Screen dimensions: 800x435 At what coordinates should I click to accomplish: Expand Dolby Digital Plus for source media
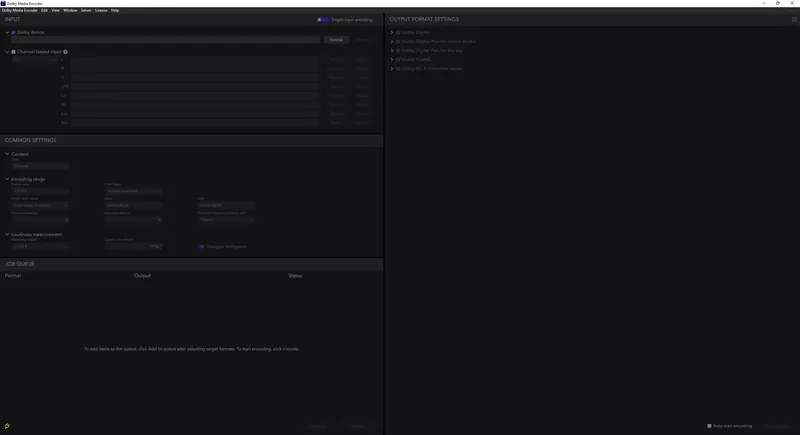tap(392, 41)
